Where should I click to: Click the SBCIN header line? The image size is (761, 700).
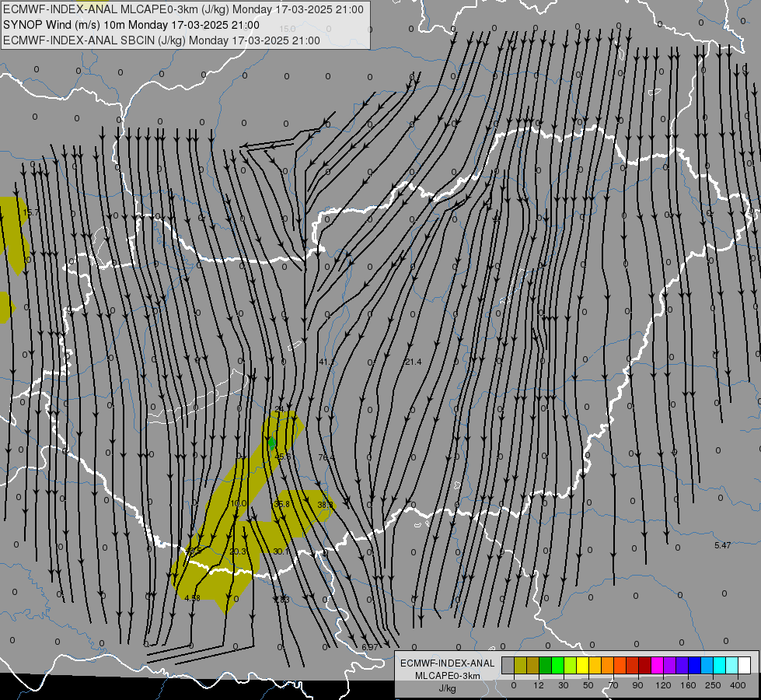[161, 40]
